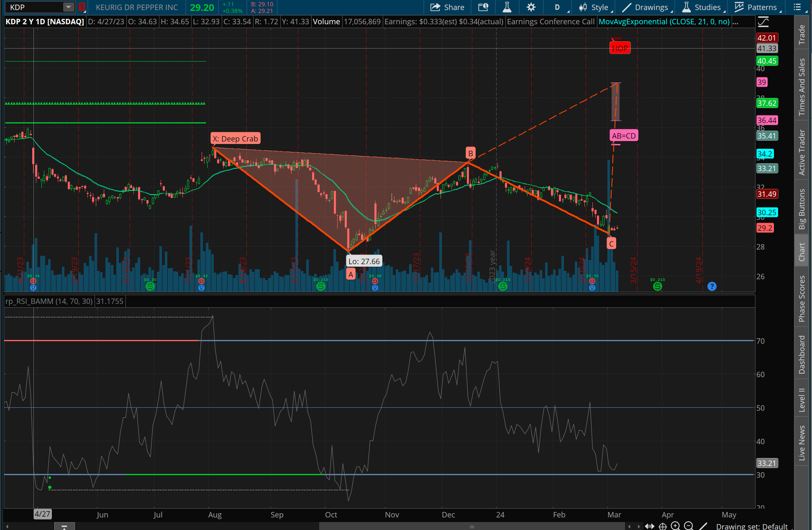
Task: Switch to the Phase Scores side tab
Action: point(802,298)
